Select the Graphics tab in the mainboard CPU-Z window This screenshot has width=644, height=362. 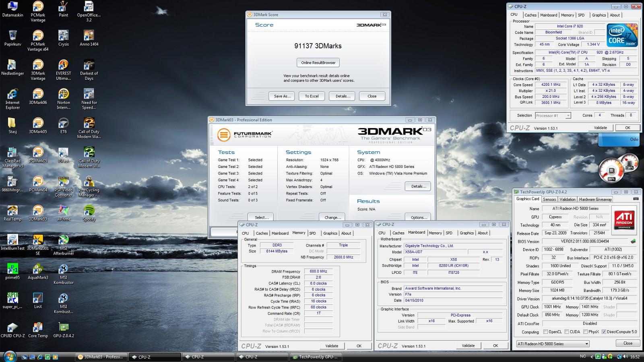pyautogui.click(x=466, y=233)
